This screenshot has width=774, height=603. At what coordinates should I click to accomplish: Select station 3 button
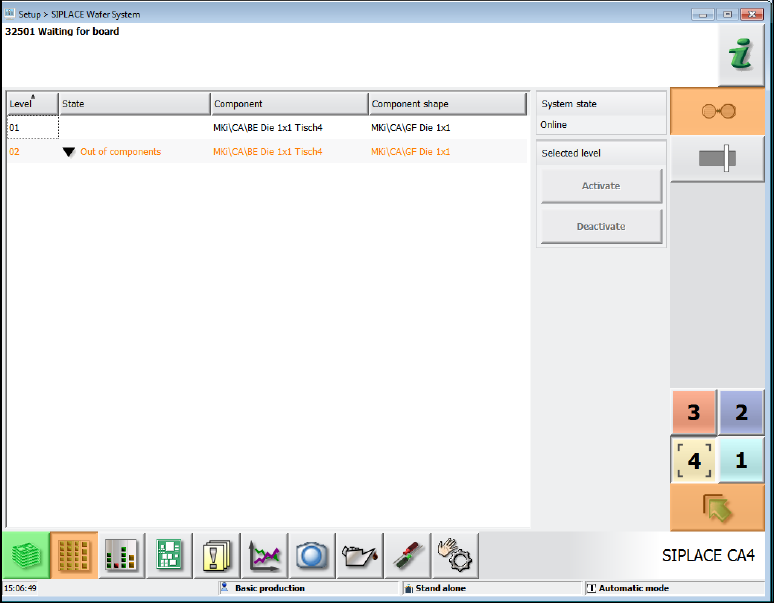[694, 412]
